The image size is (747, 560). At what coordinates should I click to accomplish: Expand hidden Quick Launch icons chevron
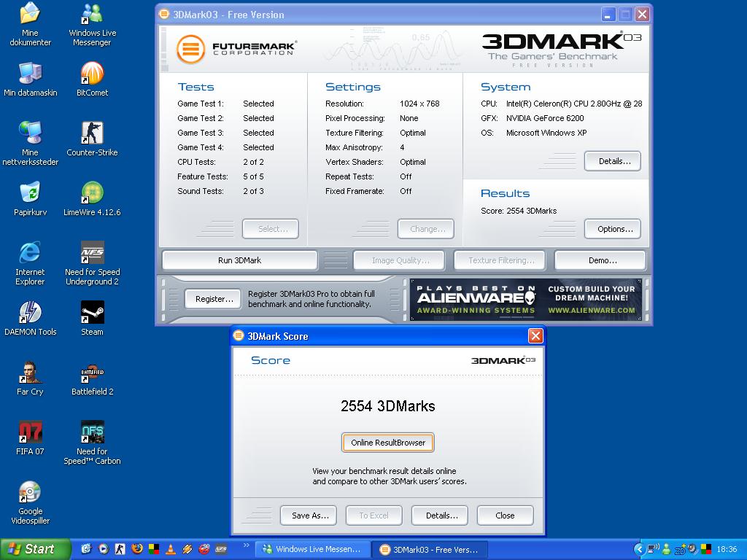pos(247,545)
